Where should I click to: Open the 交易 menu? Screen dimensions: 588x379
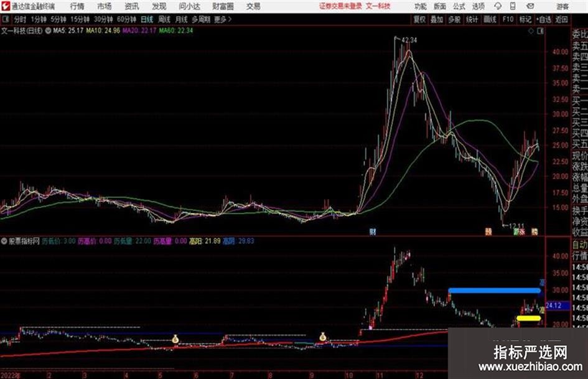pyautogui.click(x=253, y=6)
